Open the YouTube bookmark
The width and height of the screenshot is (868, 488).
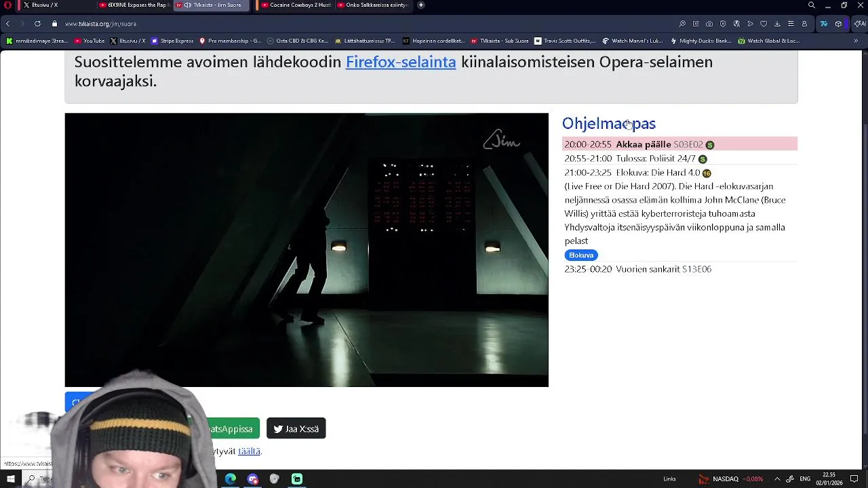(x=90, y=41)
